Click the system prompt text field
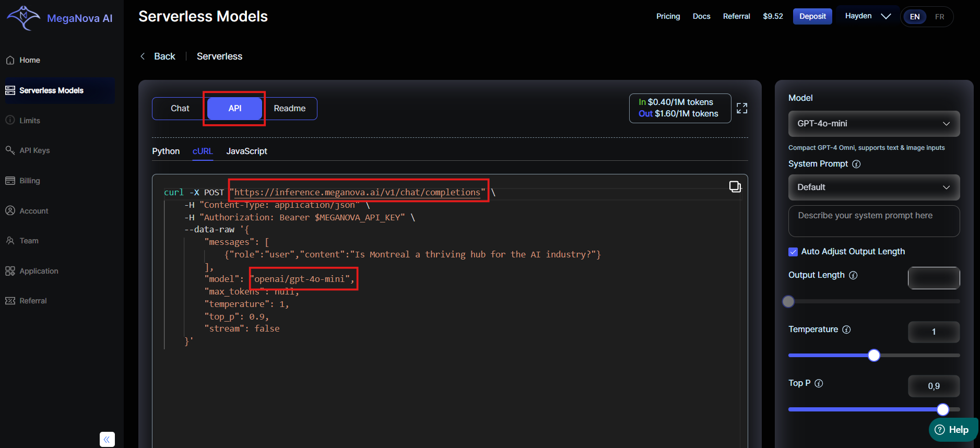980x448 pixels. [873, 221]
